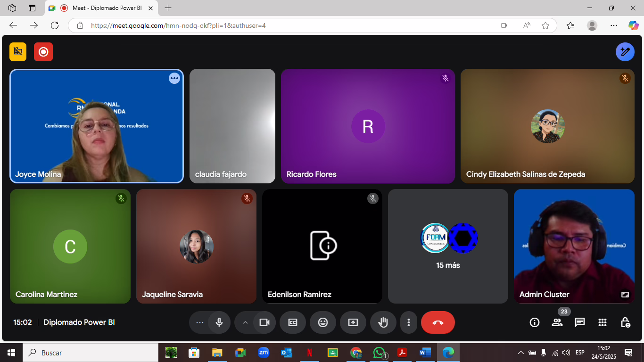The width and height of the screenshot is (644, 362).
Task: Open the meeting details info icon
Action: click(x=535, y=322)
